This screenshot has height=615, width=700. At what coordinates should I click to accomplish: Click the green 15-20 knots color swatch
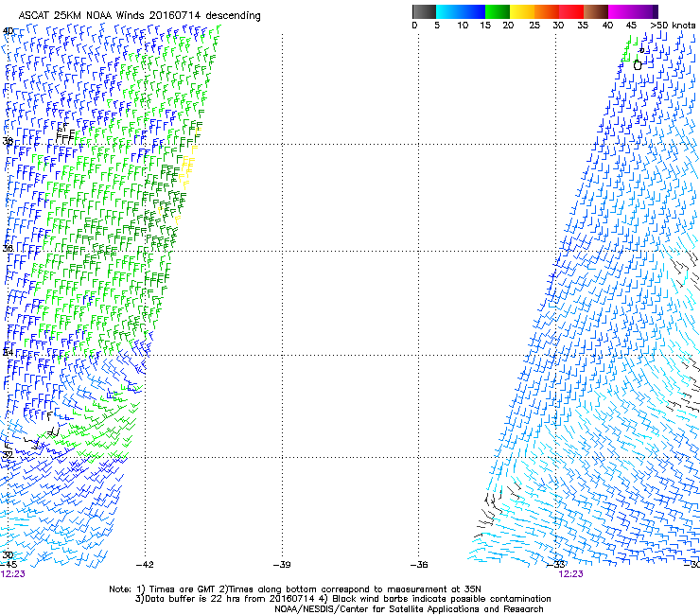pyautogui.click(x=498, y=11)
